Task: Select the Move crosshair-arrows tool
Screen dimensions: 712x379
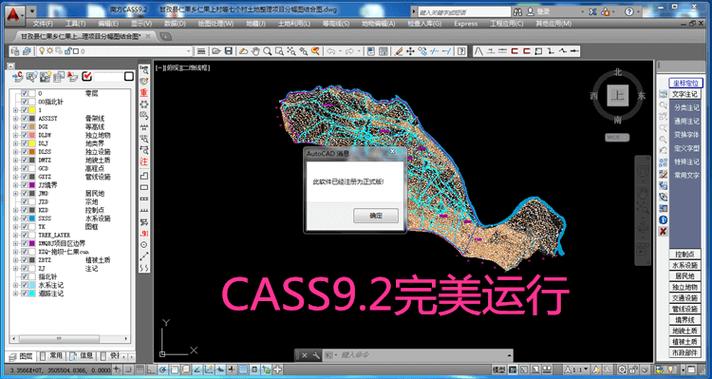Action: tap(410, 51)
